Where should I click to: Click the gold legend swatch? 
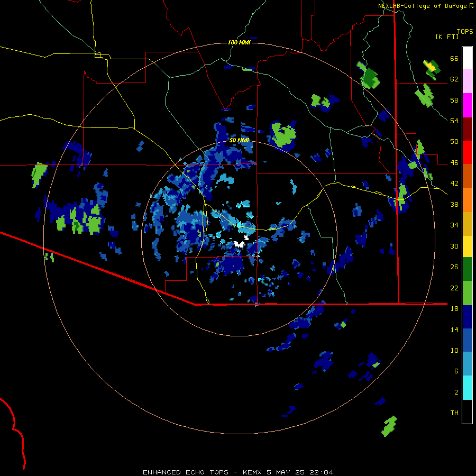[467, 224]
